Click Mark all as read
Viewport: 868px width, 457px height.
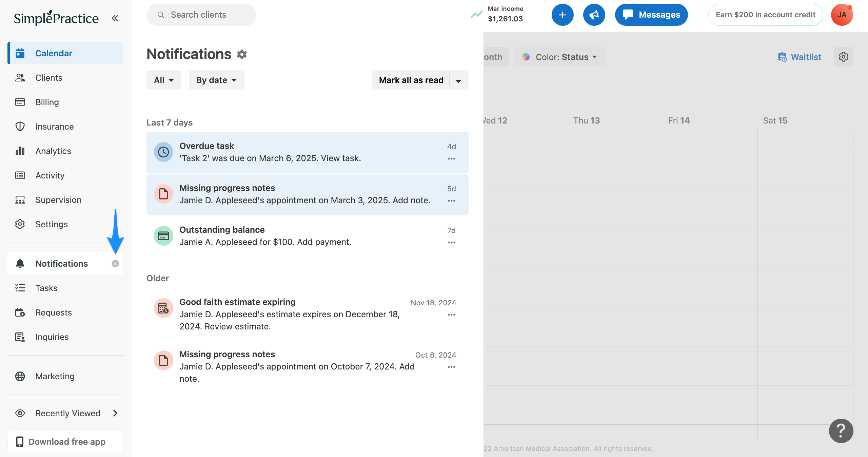(411, 80)
